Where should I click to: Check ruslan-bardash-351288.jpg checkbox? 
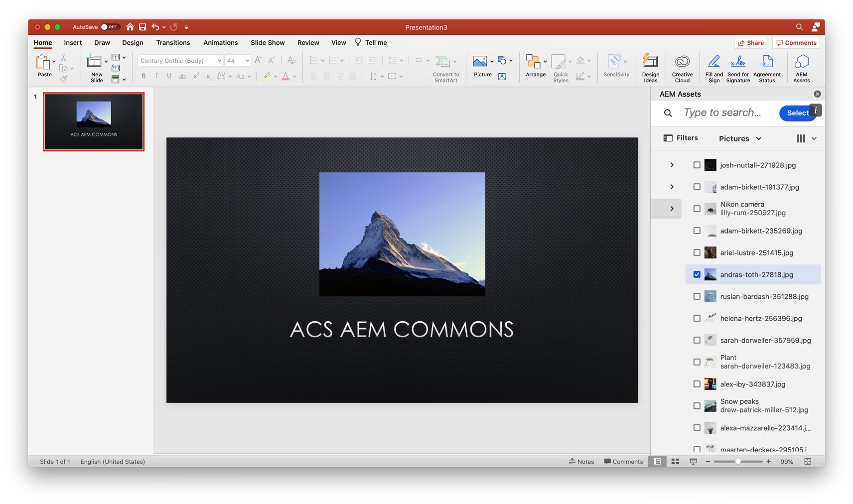coord(697,296)
